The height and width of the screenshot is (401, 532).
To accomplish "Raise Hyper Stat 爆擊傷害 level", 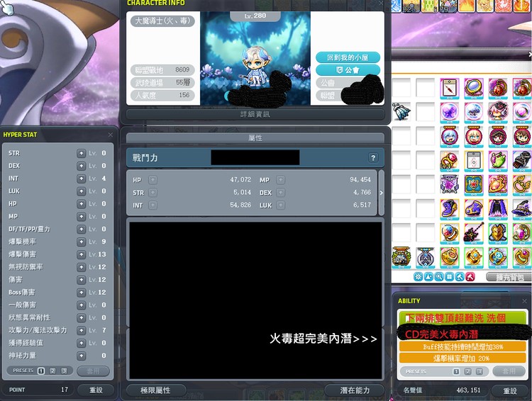I will [x=81, y=254].
